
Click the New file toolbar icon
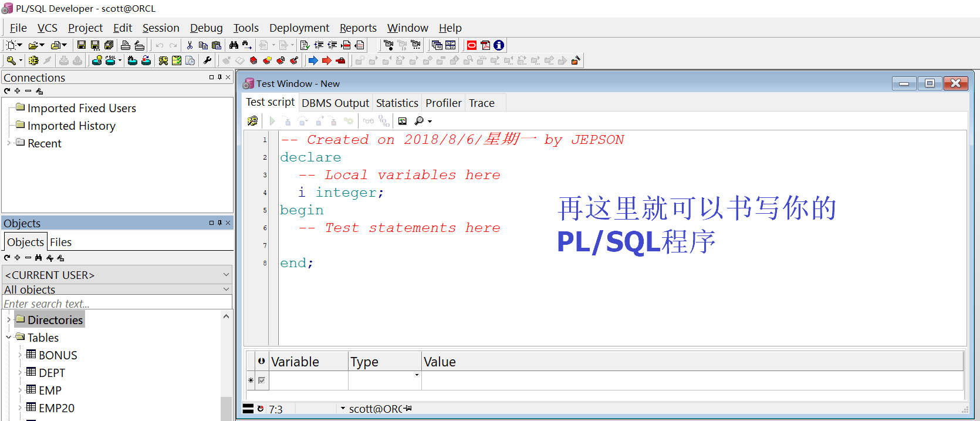11,45
